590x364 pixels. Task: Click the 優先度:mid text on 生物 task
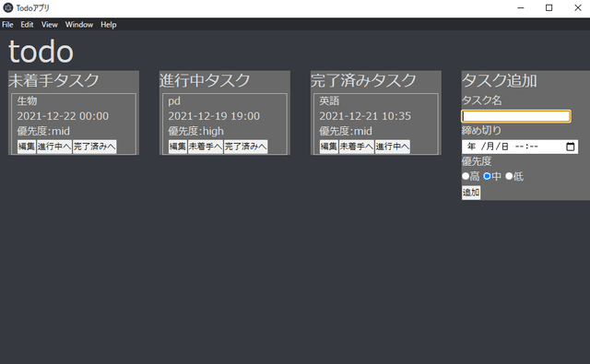click(43, 131)
